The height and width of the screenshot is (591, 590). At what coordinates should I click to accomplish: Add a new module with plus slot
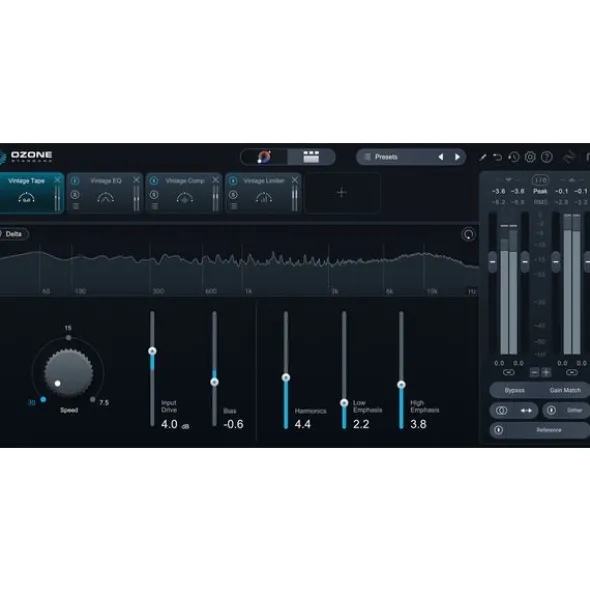click(342, 193)
